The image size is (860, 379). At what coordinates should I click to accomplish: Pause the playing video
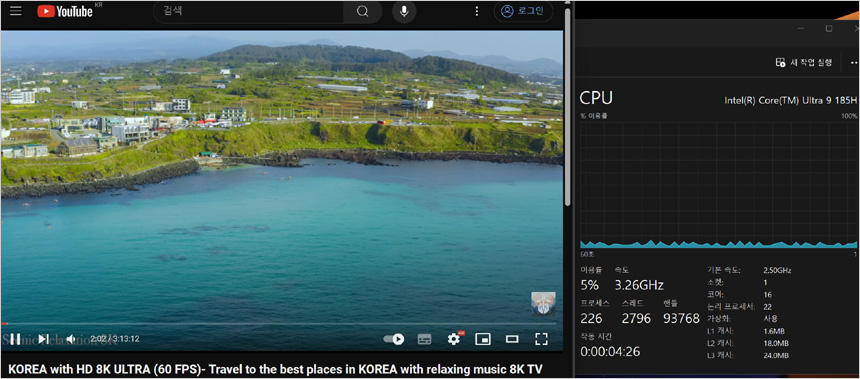point(15,339)
